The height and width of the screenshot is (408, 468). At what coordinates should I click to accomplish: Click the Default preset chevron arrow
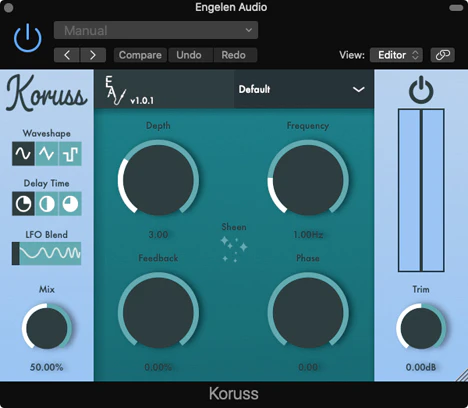[359, 89]
